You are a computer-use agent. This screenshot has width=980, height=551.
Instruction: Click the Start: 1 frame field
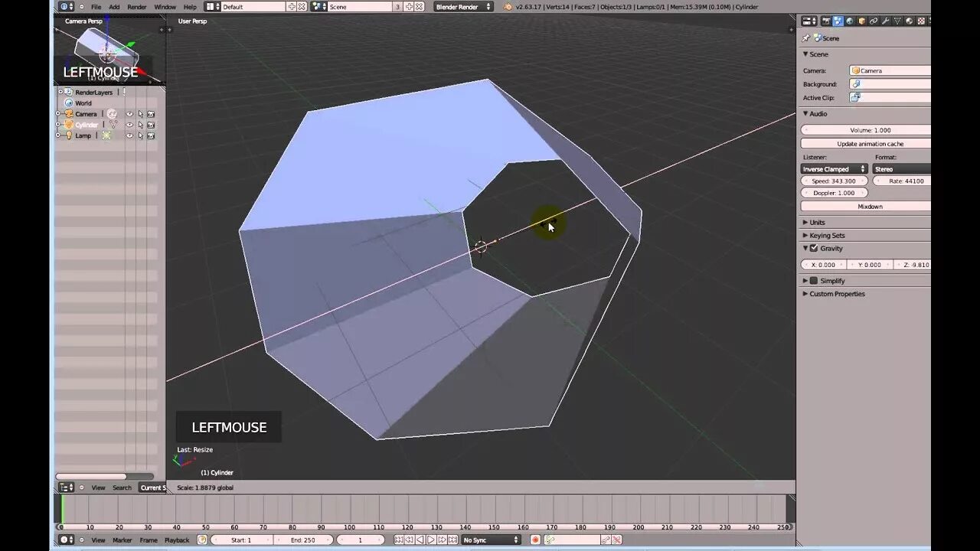coord(241,540)
